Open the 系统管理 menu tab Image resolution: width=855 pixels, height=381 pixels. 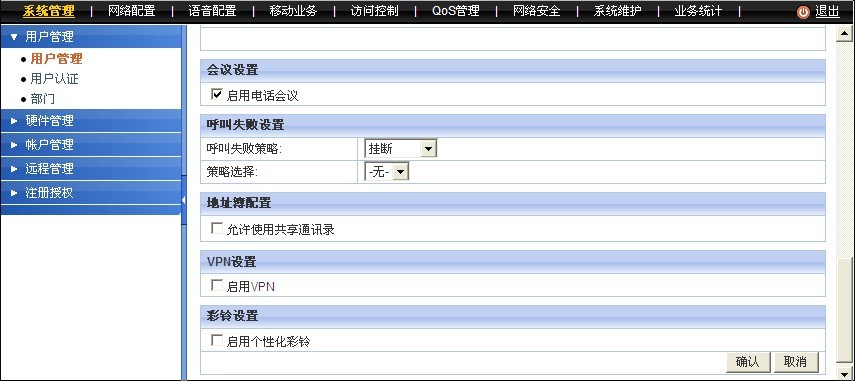click(49, 11)
